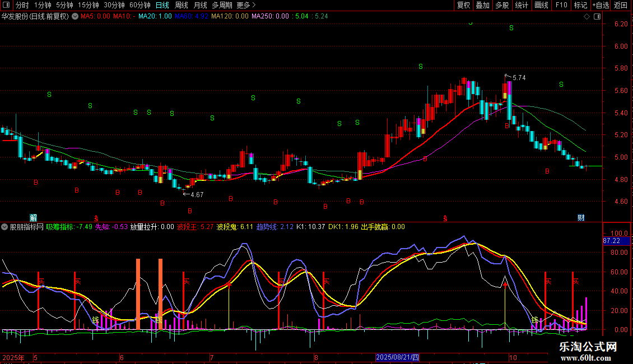
Task: Click the 波段王: 5.27 value
Action: [195, 227]
